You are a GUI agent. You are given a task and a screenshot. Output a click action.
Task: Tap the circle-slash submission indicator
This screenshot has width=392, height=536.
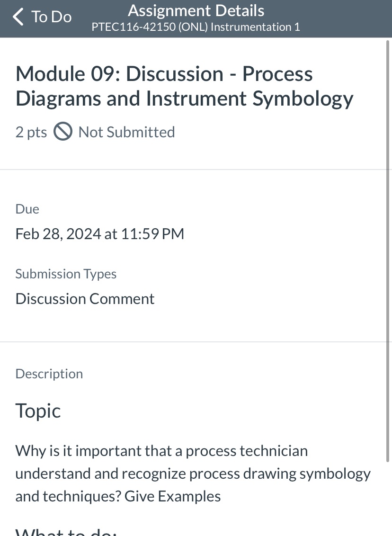(x=62, y=132)
